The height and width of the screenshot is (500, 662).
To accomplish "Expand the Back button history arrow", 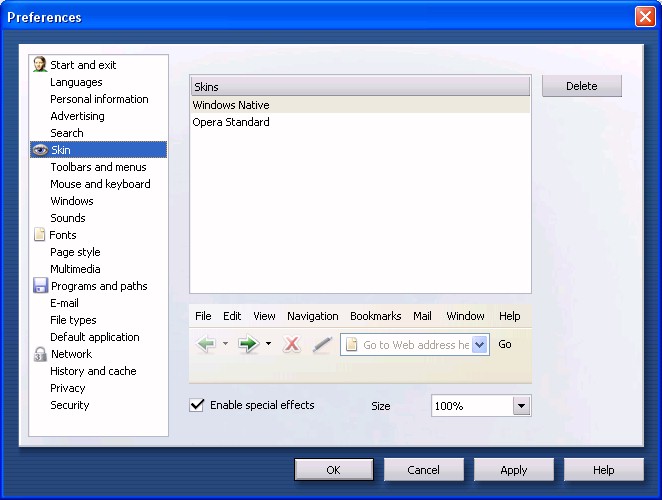I will (x=225, y=344).
